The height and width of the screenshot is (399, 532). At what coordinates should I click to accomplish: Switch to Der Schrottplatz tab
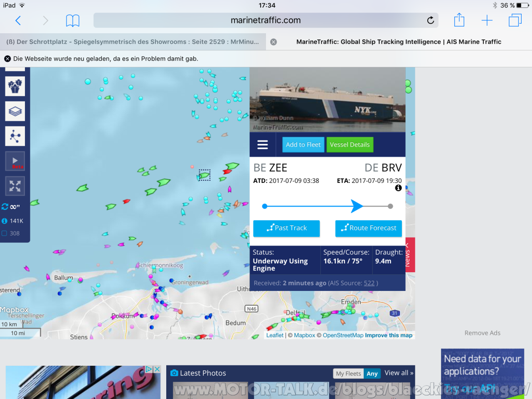pyautogui.click(x=133, y=42)
